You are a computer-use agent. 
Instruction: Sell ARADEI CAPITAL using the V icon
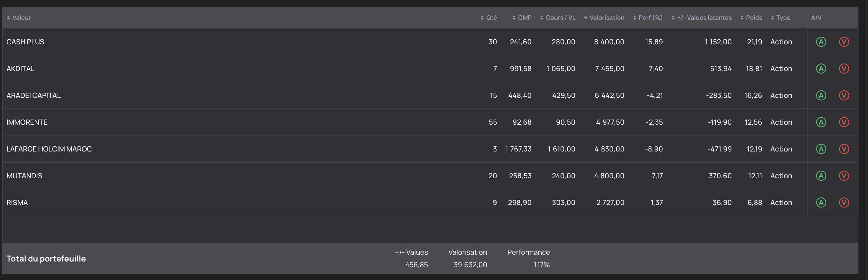pyautogui.click(x=844, y=95)
